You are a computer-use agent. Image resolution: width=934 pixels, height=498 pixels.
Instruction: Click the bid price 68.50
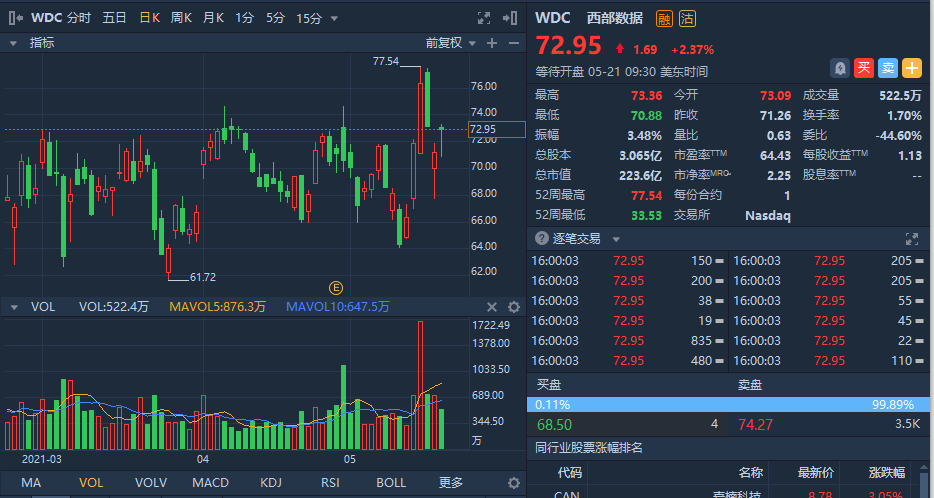click(554, 425)
